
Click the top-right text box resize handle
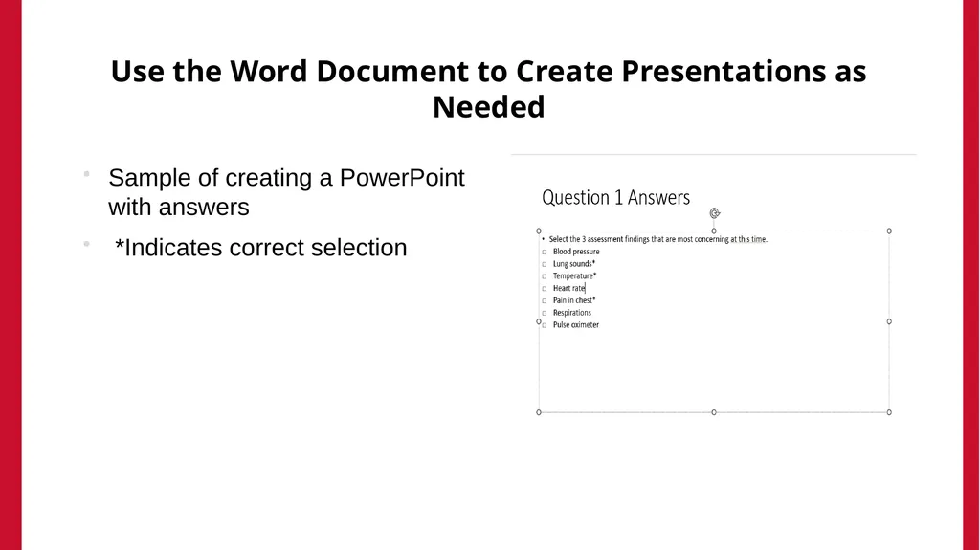pyautogui.click(x=889, y=231)
